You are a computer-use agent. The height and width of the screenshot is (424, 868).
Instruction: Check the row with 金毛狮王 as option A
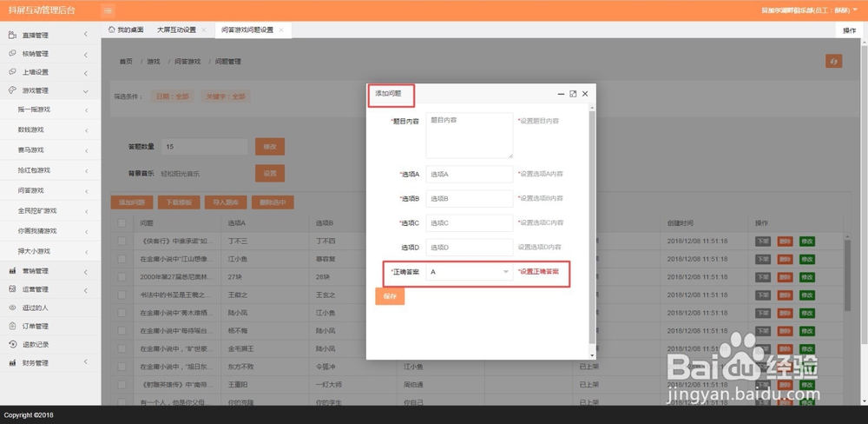pos(122,348)
